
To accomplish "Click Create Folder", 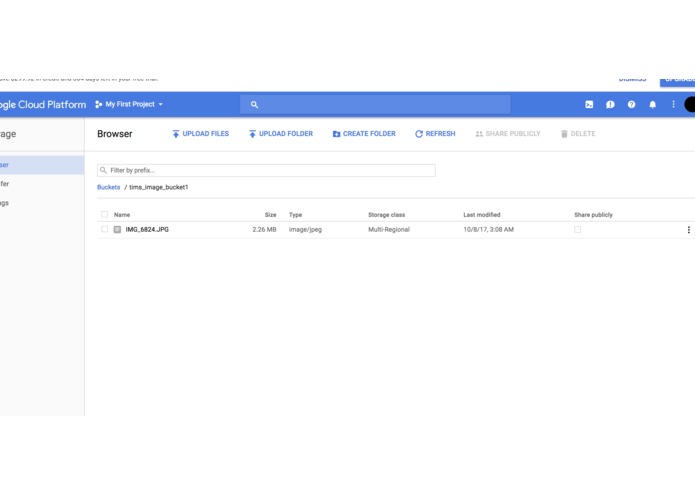I will (x=364, y=134).
